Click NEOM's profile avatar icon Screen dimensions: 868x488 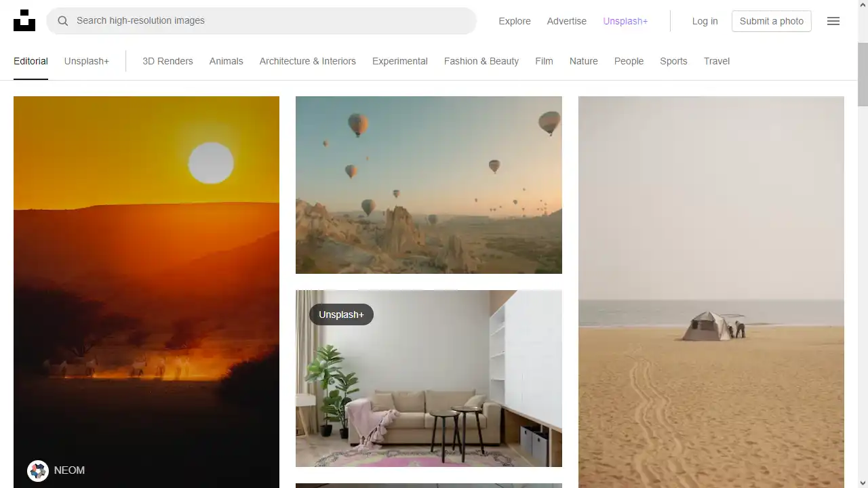tap(38, 470)
